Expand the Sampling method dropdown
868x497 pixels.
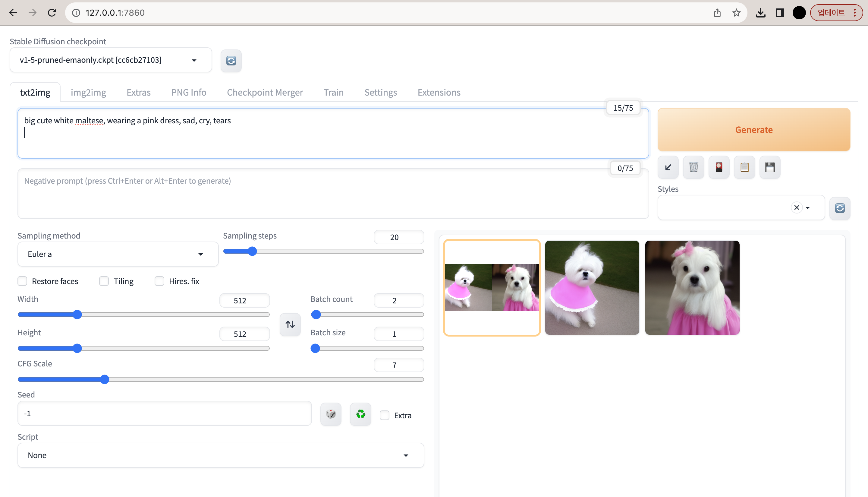tap(118, 254)
